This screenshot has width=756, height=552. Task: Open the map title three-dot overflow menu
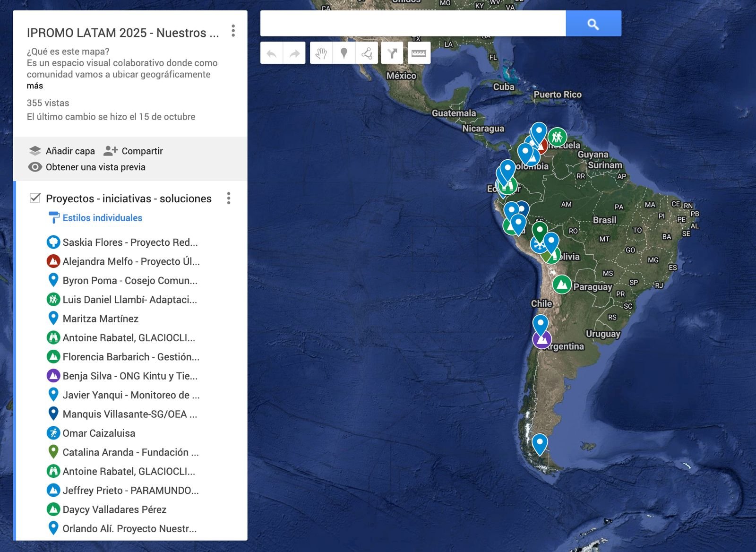tap(232, 30)
